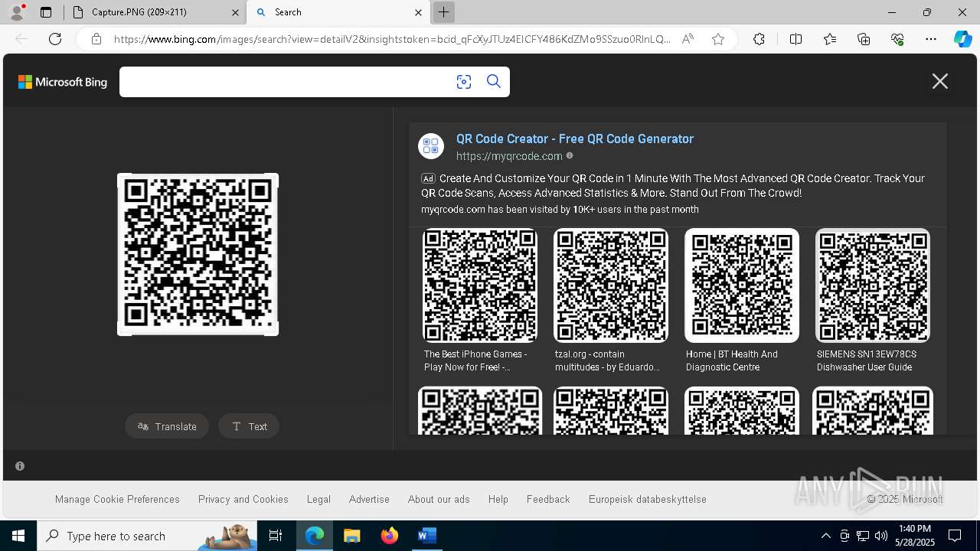View site information lock icon
The width and height of the screenshot is (980, 551).
pos(96,39)
